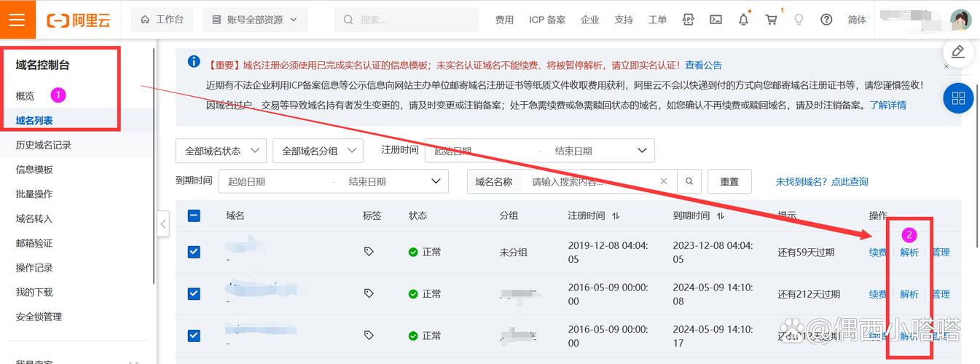Open the 了解详情 link
980x364 pixels.
click(x=888, y=105)
